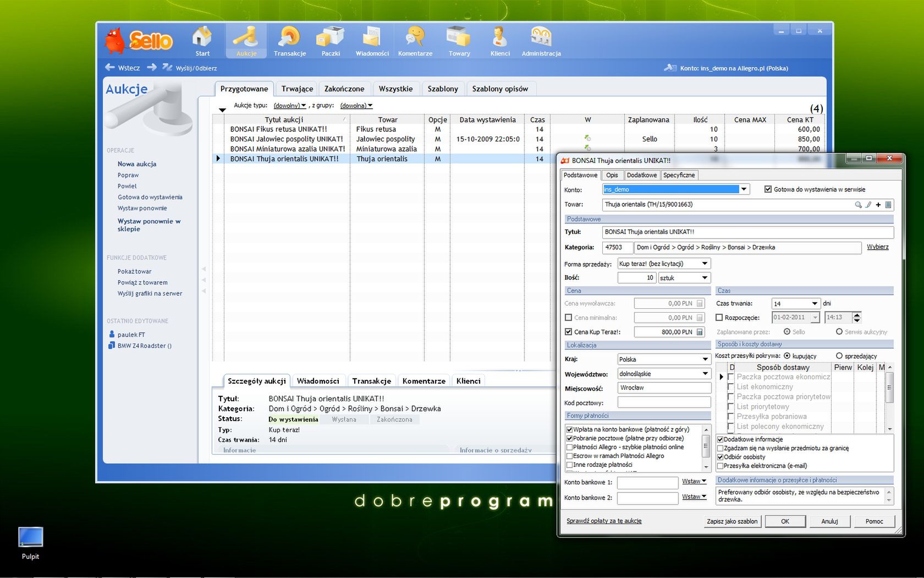Open product list icon in Towar field
Image resolution: width=924 pixels, height=578 pixels.
point(888,205)
